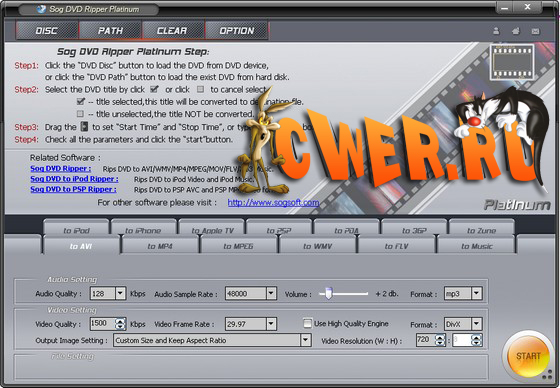Open the audio Format mp3 dropdown
The width and height of the screenshot is (560, 388).
pos(476,294)
